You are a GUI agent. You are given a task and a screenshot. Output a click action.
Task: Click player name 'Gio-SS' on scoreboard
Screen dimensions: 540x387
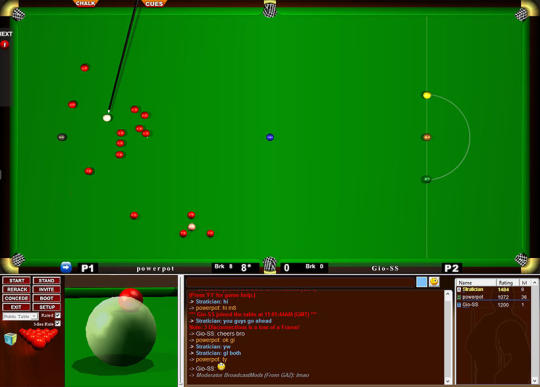(385, 268)
